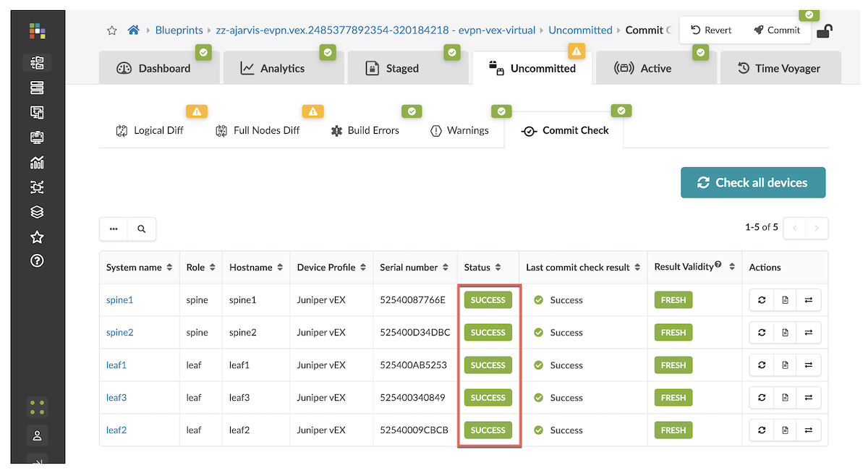Click the Revert button
The width and height of the screenshot is (868, 473).
click(x=711, y=30)
